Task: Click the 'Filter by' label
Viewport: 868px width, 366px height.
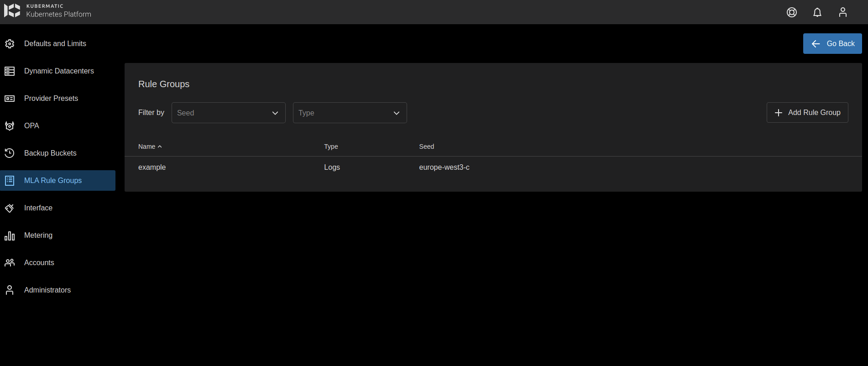Action: tap(151, 113)
